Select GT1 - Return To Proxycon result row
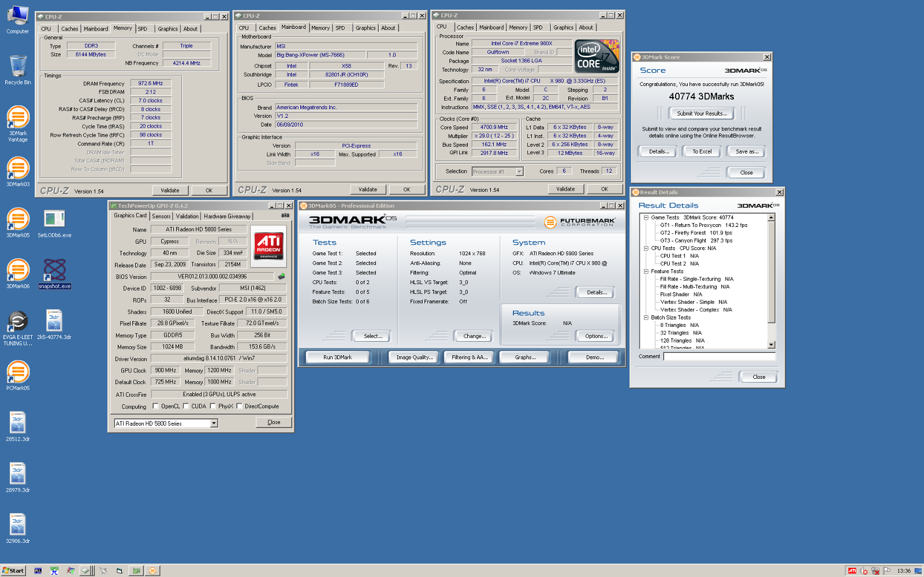The image size is (924, 577). (703, 225)
